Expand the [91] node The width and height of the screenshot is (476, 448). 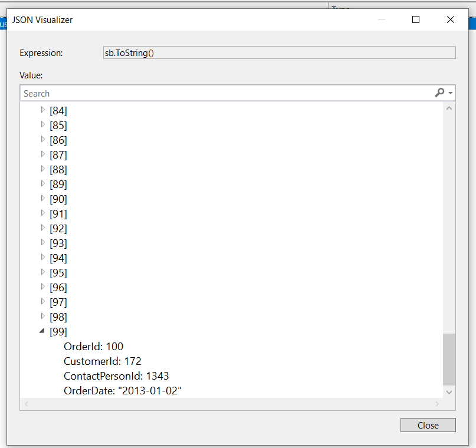[x=43, y=213]
